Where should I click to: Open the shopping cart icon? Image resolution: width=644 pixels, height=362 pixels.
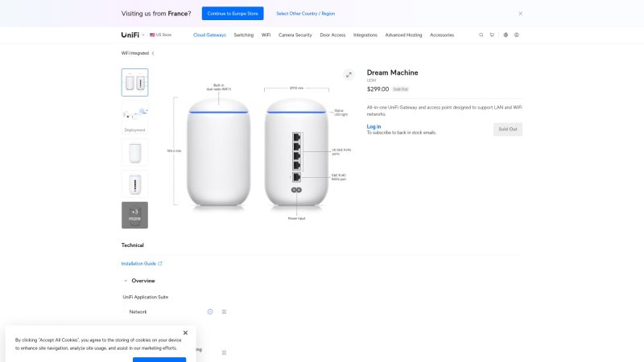pyautogui.click(x=492, y=35)
